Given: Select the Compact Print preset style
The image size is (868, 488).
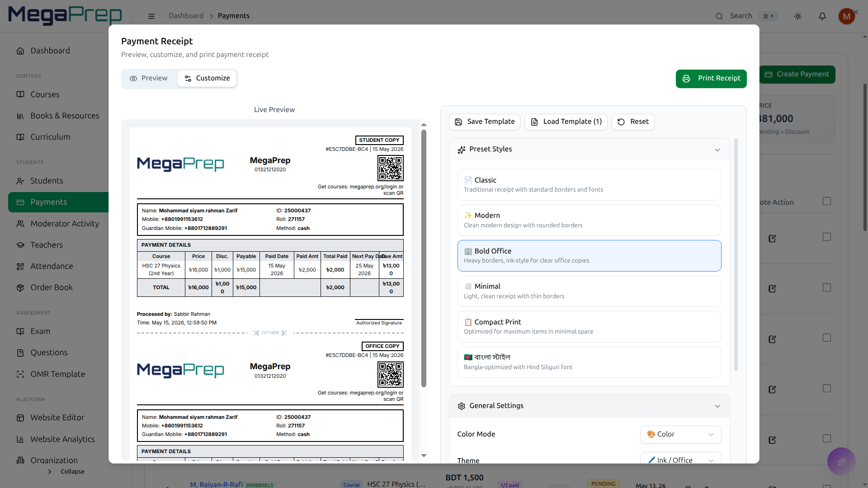Looking at the screenshot, I should (589, 327).
